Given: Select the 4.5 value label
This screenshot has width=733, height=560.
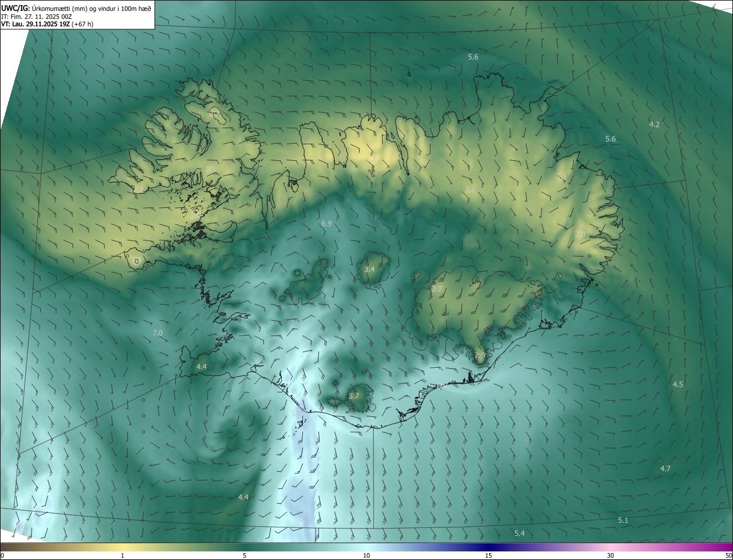Looking at the screenshot, I should [x=678, y=384].
